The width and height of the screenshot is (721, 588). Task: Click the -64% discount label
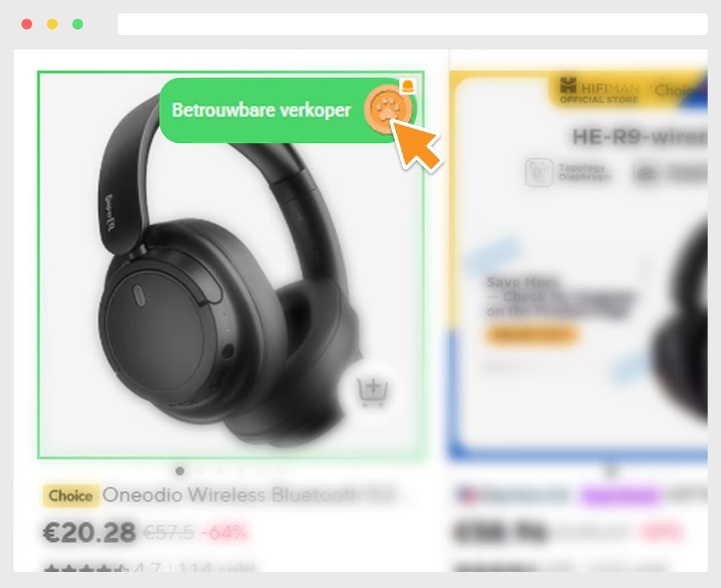(x=224, y=533)
